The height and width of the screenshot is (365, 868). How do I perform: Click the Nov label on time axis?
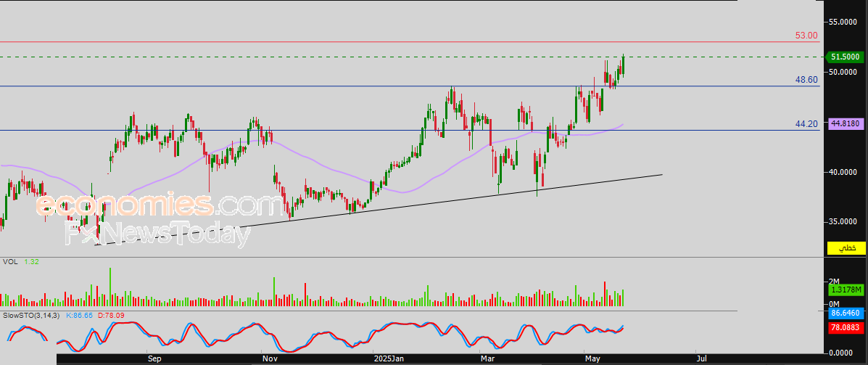click(271, 359)
